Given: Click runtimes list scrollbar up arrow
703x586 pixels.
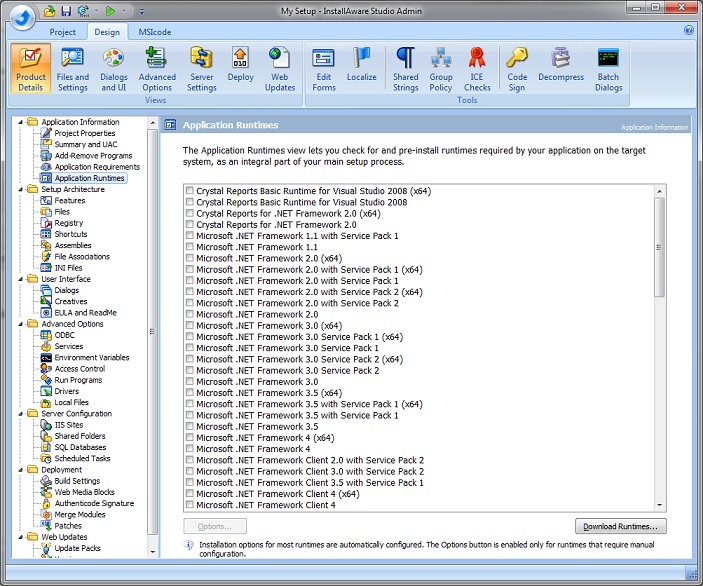Looking at the screenshot, I should [659, 191].
